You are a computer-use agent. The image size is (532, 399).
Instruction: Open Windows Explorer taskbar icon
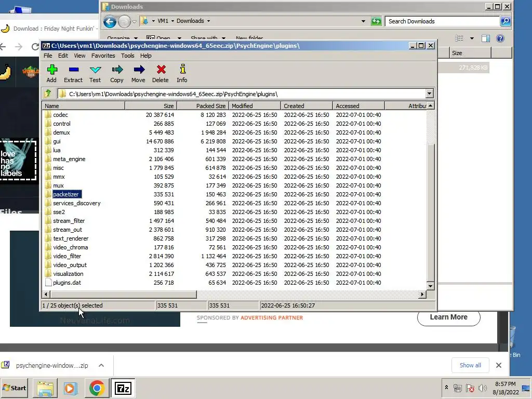pos(45,388)
